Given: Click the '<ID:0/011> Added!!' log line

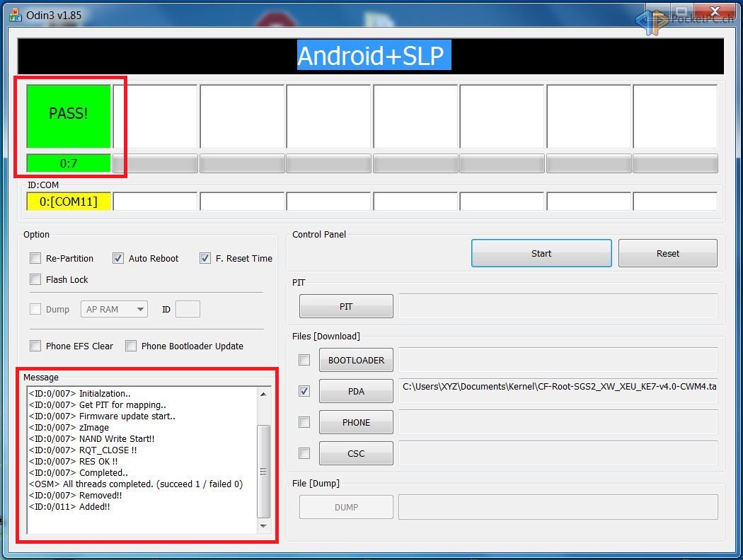Looking at the screenshot, I should 69,506.
